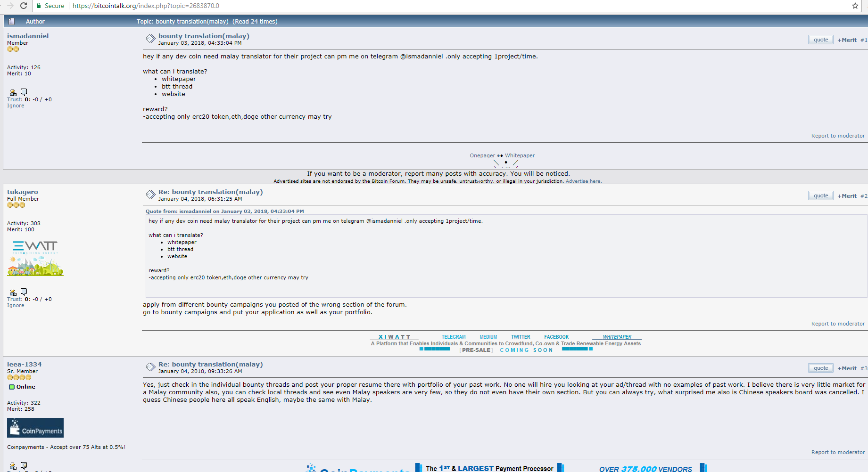
Task: Click 'Coinpayments - Accept over 75 Alts' text
Action: (x=66, y=447)
